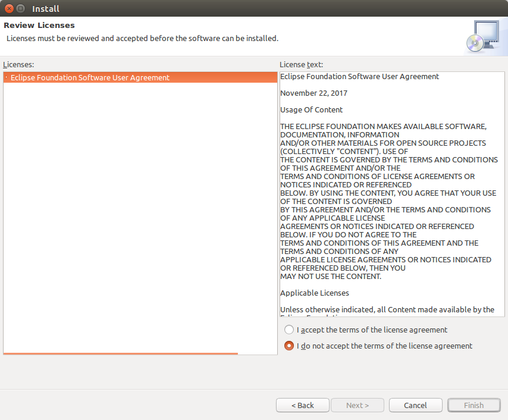Cancel the installation
This screenshot has width=508, height=420.
pyautogui.click(x=415, y=405)
